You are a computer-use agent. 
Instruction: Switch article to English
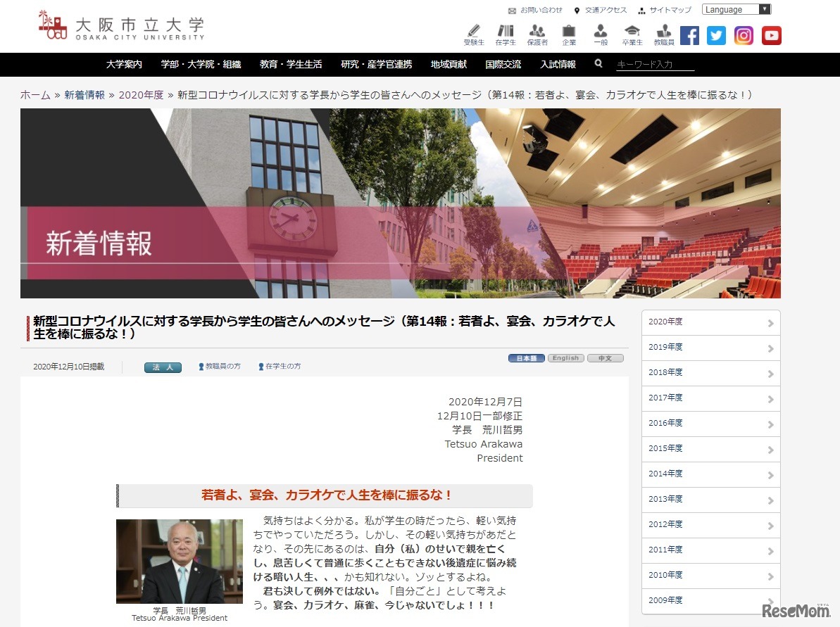(565, 358)
